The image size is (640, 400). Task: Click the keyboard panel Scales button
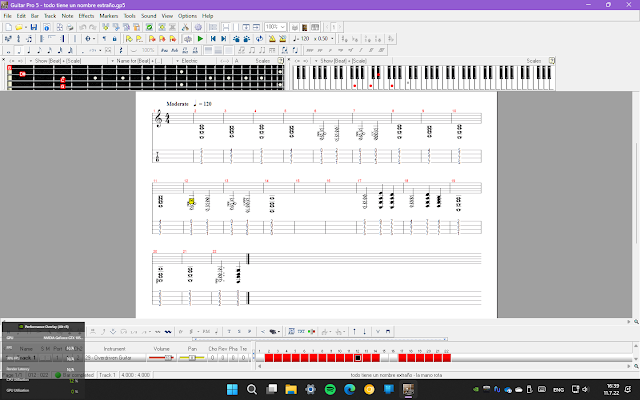coord(533,61)
